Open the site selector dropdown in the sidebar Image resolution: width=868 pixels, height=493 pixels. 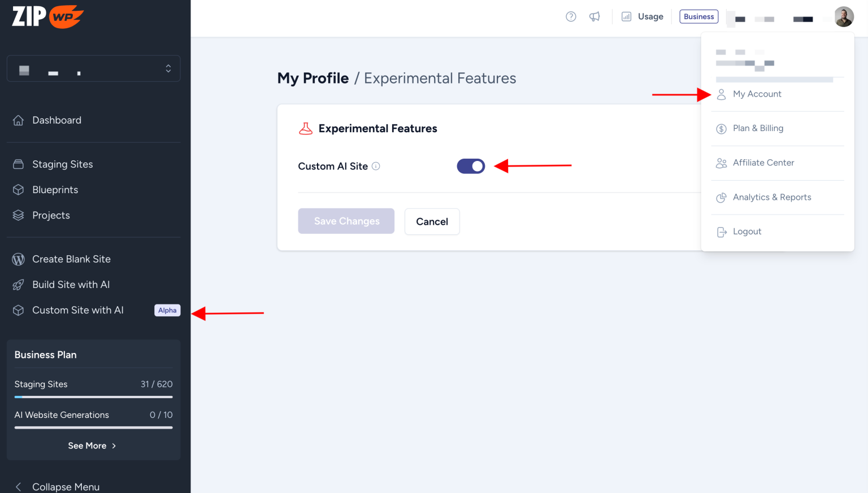coord(93,68)
